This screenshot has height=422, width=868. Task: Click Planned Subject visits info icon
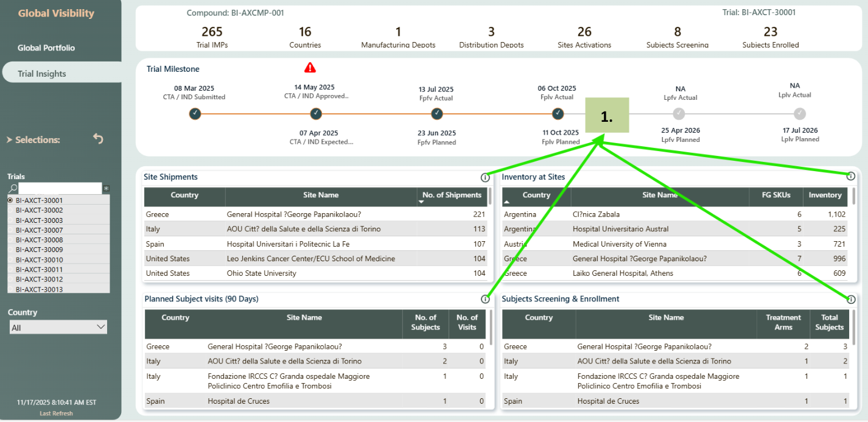[x=485, y=299]
